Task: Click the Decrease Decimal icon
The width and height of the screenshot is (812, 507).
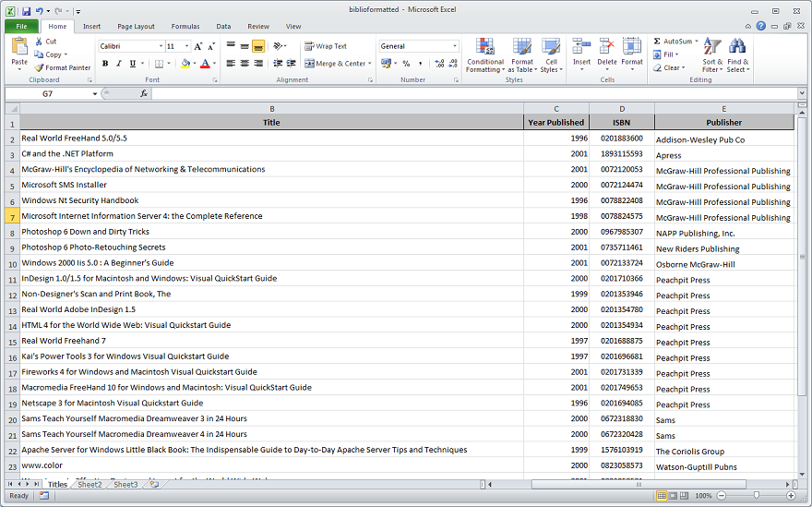Action: 453,63
